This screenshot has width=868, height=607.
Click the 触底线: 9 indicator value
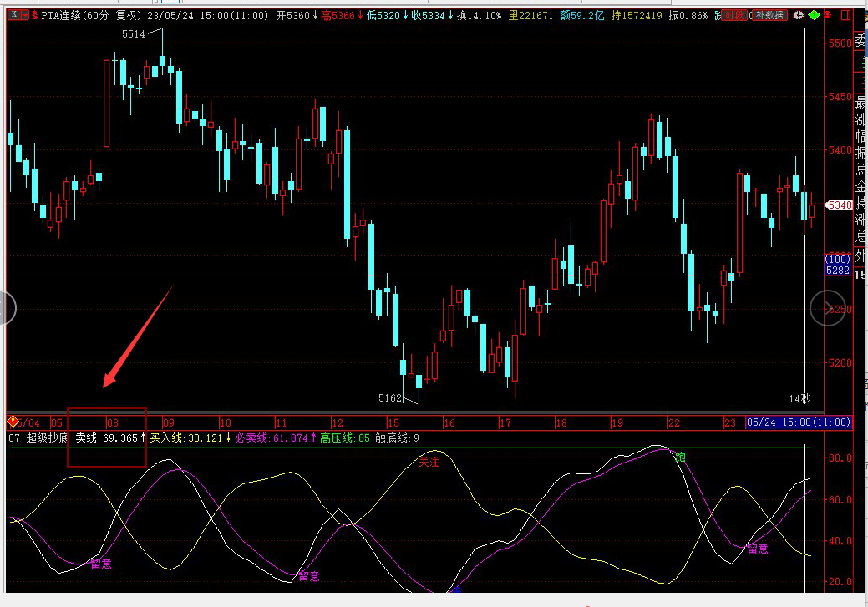pyautogui.click(x=397, y=438)
